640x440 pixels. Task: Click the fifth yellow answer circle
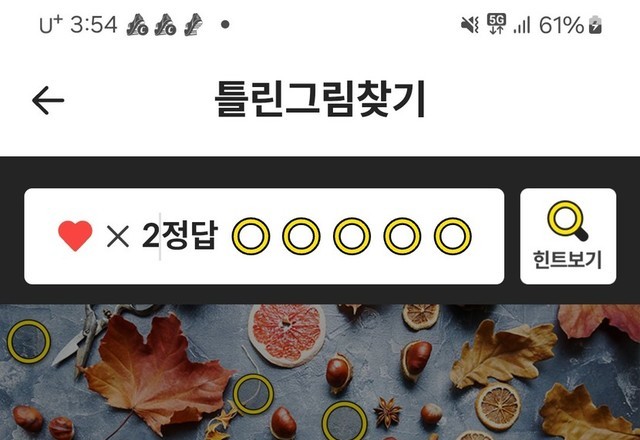pos(453,236)
